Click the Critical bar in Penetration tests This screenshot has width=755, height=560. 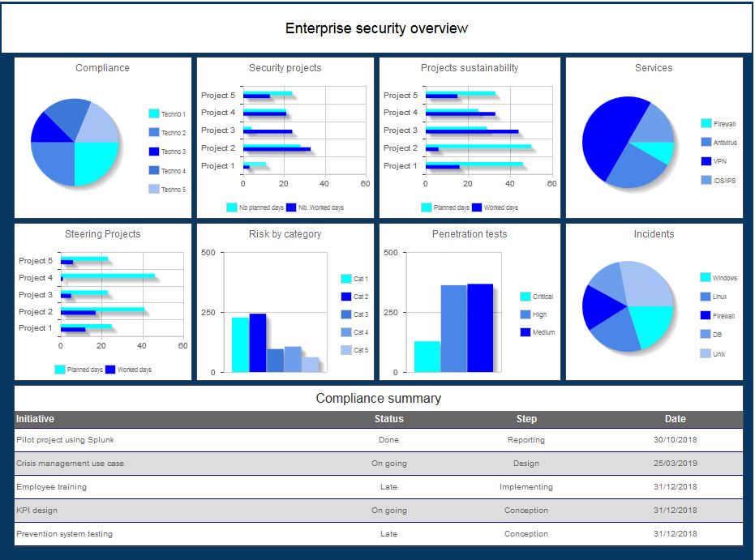click(427, 357)
